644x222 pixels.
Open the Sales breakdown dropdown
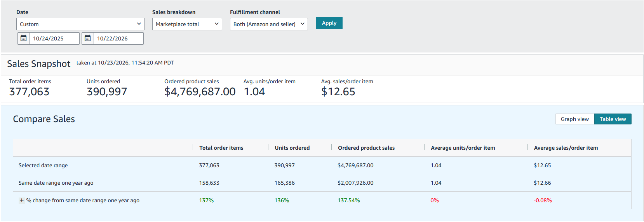pos(187,24)
